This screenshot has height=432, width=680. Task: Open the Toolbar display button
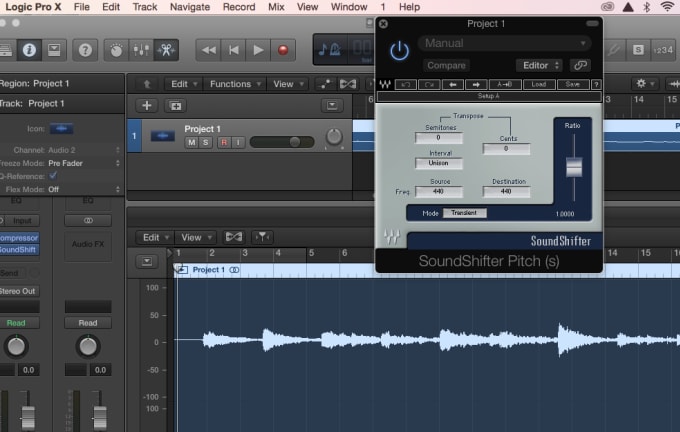(x=54, y=50)
